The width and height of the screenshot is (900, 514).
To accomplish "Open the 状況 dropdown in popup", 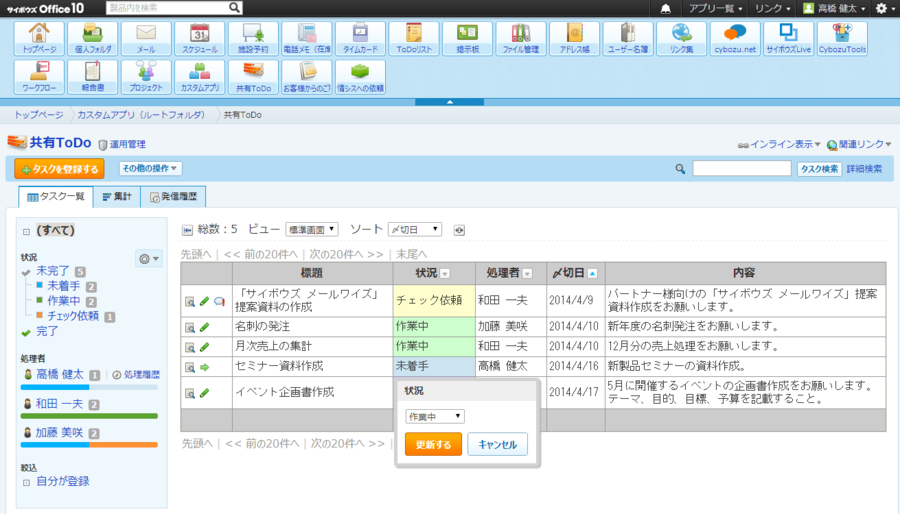I will point(434,416).
